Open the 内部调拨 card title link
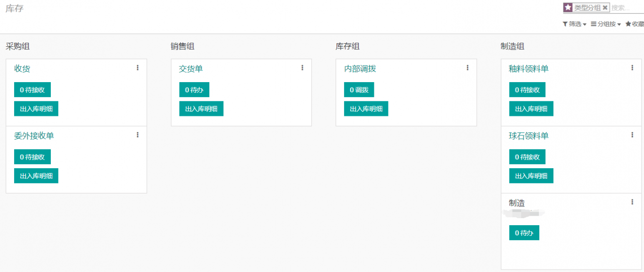The image size is (644, 272). (360, 69)
